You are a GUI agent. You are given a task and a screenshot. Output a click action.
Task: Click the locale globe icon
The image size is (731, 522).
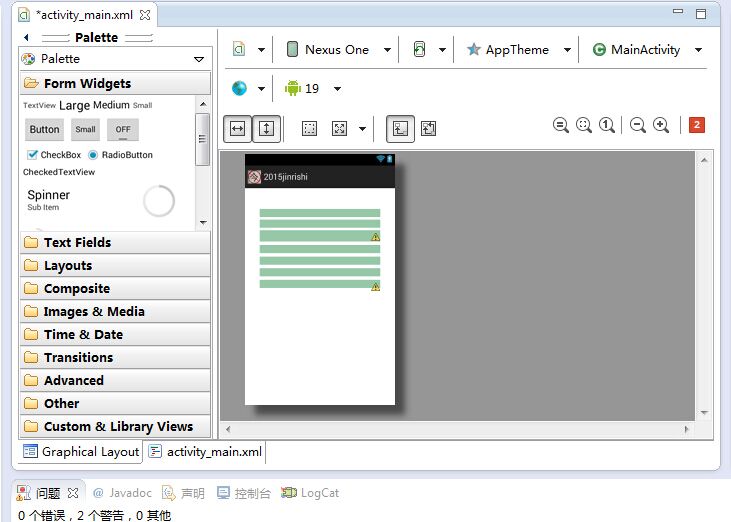[x=239, y=88]
